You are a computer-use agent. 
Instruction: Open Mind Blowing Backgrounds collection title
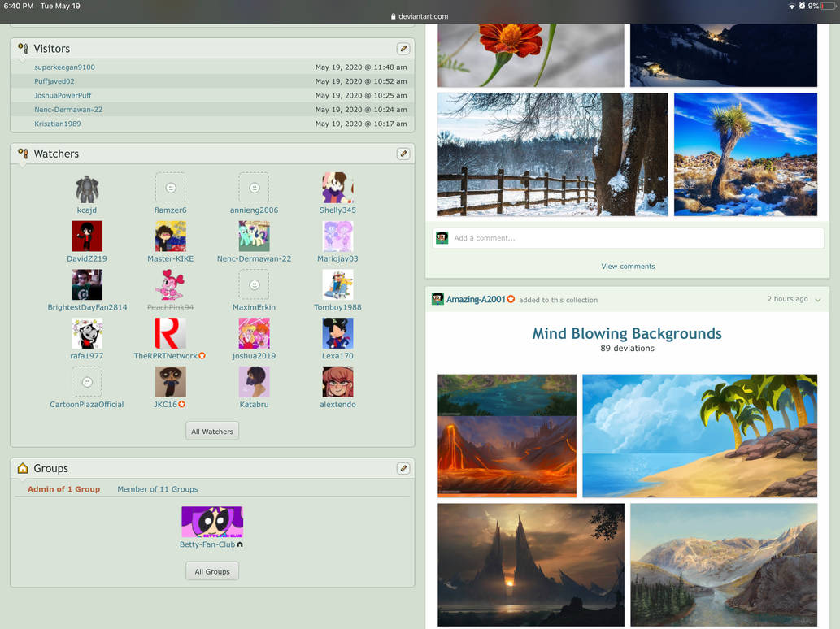tap(627, 333)
